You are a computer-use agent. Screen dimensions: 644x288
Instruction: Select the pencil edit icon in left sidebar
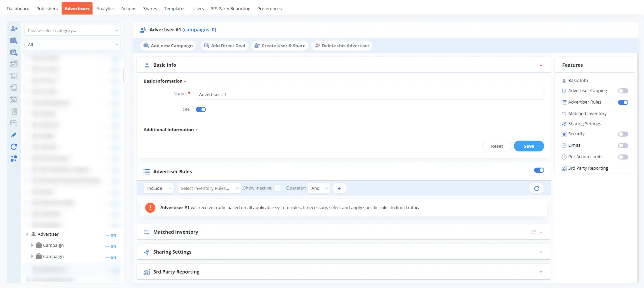coord(14,135)
